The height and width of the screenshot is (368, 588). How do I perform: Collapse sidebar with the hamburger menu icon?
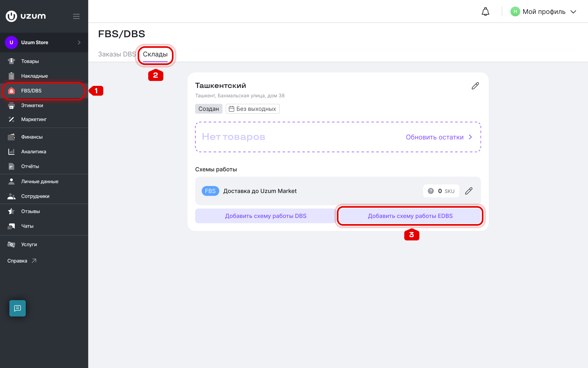click(x=76, y=16)
